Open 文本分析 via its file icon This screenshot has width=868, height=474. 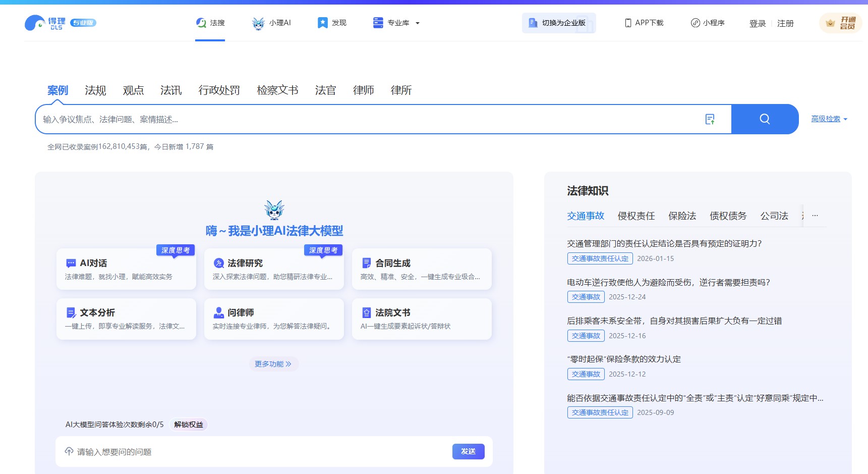coord(71,312)
